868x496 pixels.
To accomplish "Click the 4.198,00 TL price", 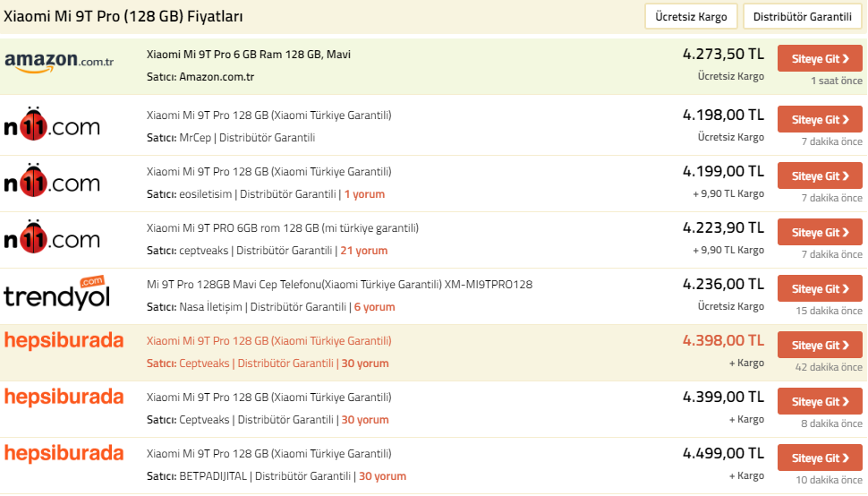I will [x=723, y=115].
